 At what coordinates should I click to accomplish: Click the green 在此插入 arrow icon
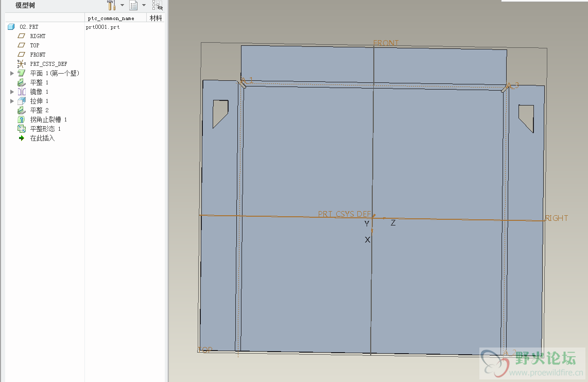[22, 138]
